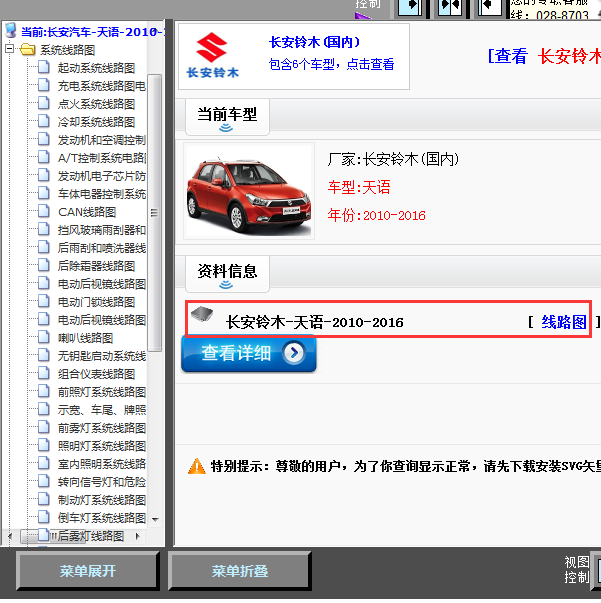
Task: Open 照明灯系统线路图 tree item
Action: point(102,446)
